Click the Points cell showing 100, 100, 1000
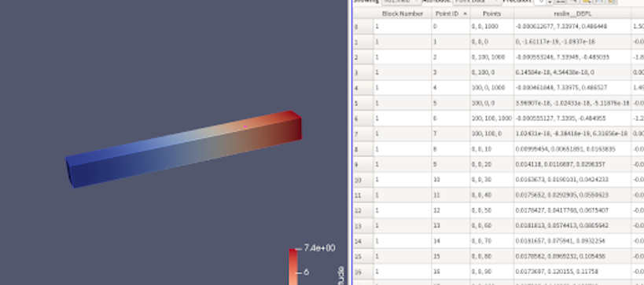 pos(491,118)
